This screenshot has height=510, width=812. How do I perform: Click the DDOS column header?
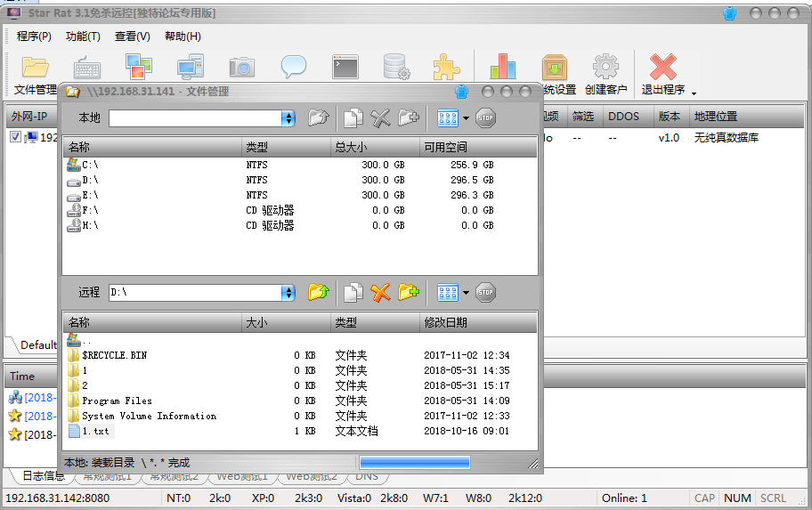tap(623, 117)
